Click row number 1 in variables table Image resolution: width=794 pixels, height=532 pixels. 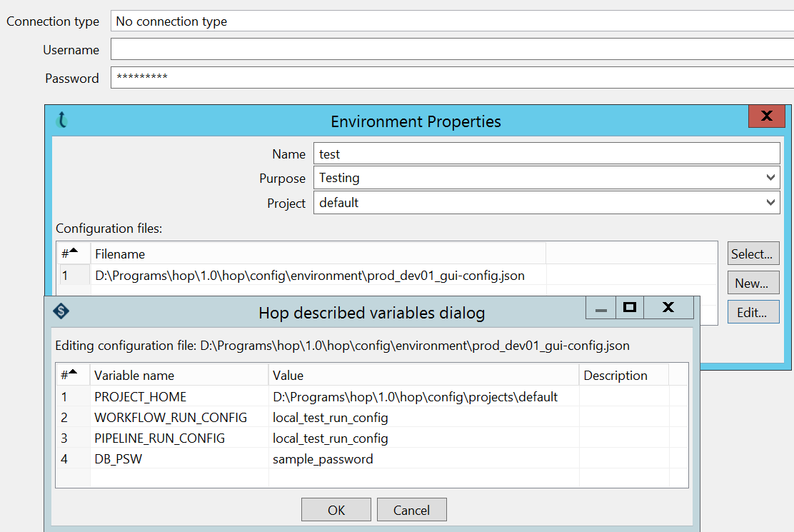(73, 396)
